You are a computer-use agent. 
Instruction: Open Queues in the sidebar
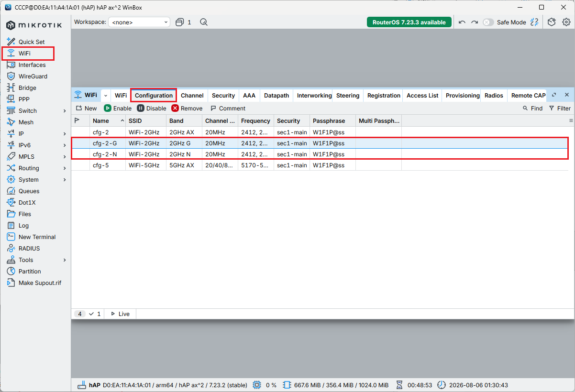pos(29,191)
